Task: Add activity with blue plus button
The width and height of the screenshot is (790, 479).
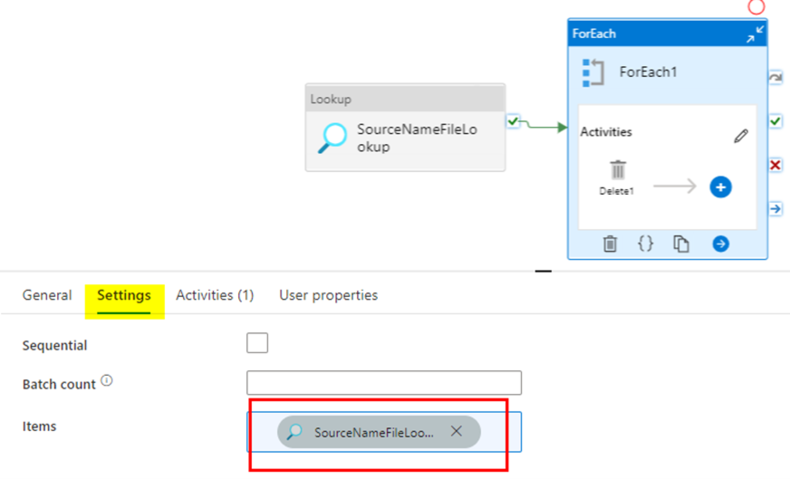Action: point(720,187)
